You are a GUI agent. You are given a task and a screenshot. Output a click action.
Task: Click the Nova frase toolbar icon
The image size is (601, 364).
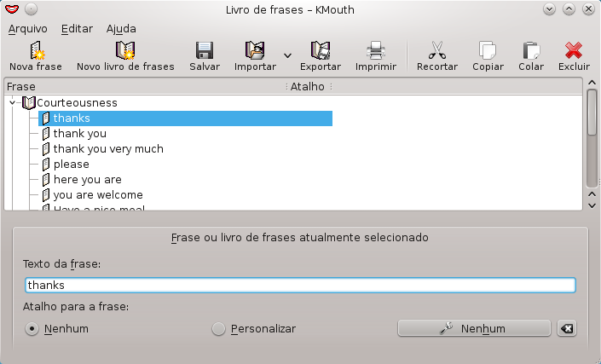click(35, 51)
